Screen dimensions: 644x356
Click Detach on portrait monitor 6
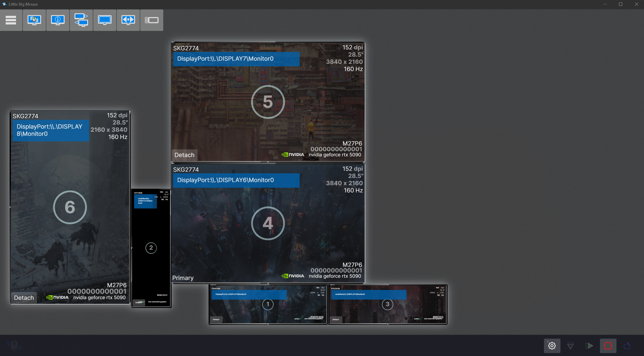point(24,298)
